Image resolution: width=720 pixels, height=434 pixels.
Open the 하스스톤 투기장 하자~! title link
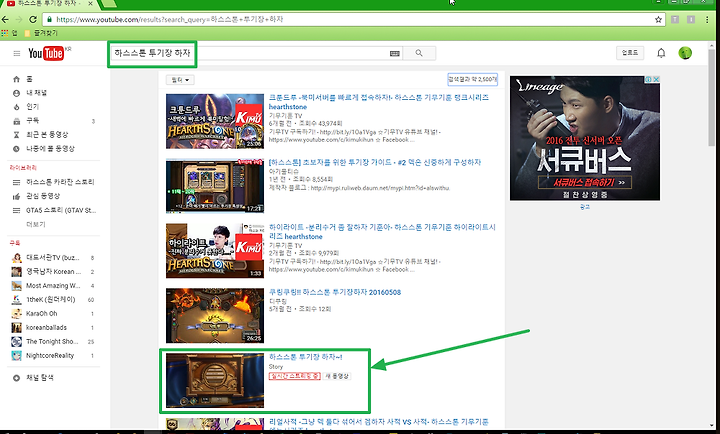305,357
